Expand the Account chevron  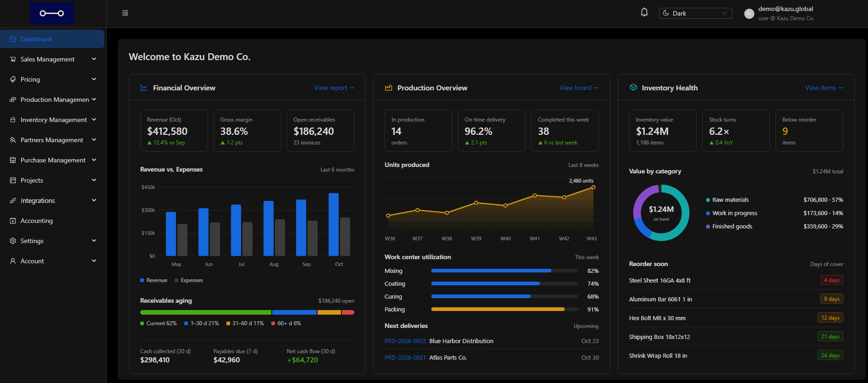(x=94, y=261)
